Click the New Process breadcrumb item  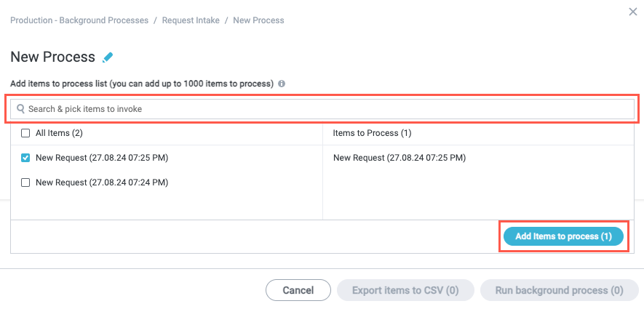(x=258, y=20)
